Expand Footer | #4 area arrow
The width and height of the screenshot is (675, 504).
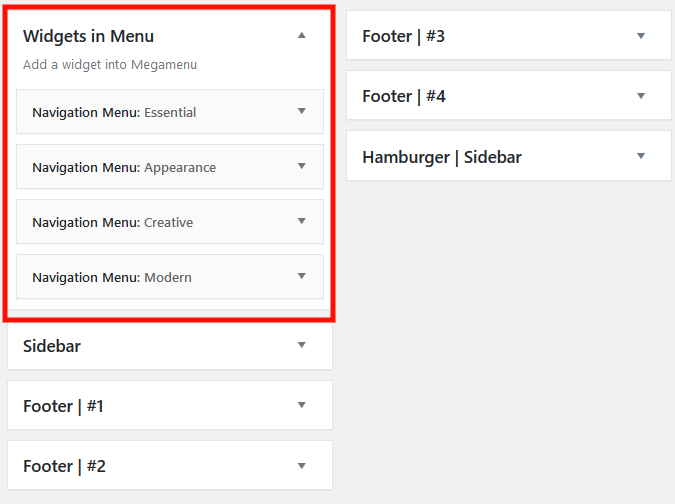(641, 96)
